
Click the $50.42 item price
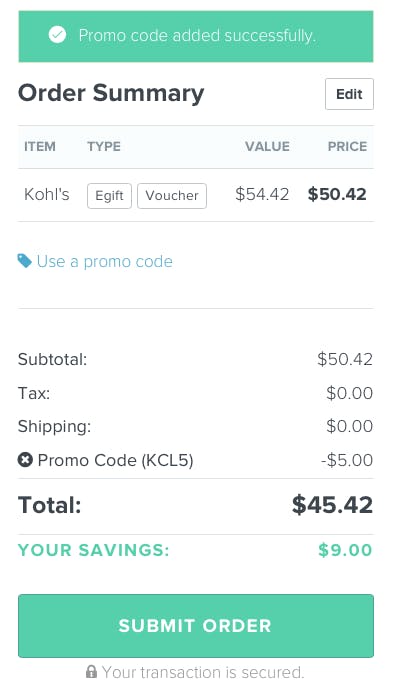coord(337,194)
